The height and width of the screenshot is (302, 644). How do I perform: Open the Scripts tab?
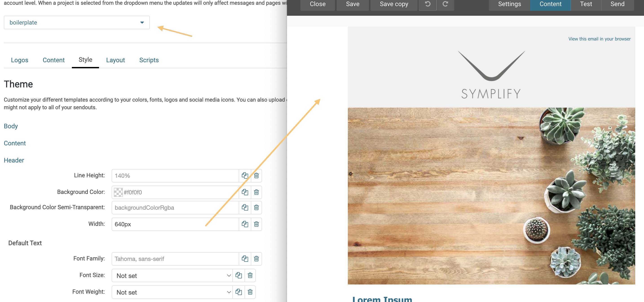pos(149,60)
